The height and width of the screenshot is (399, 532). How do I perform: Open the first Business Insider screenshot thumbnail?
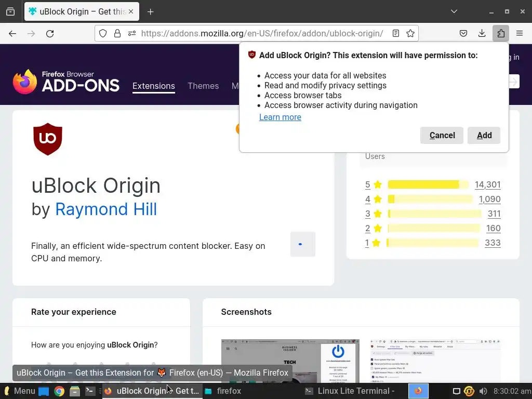(290, 361)
